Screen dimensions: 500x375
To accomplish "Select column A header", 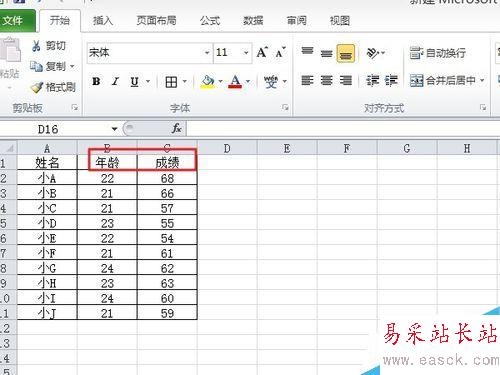I will tap(47, 148).
